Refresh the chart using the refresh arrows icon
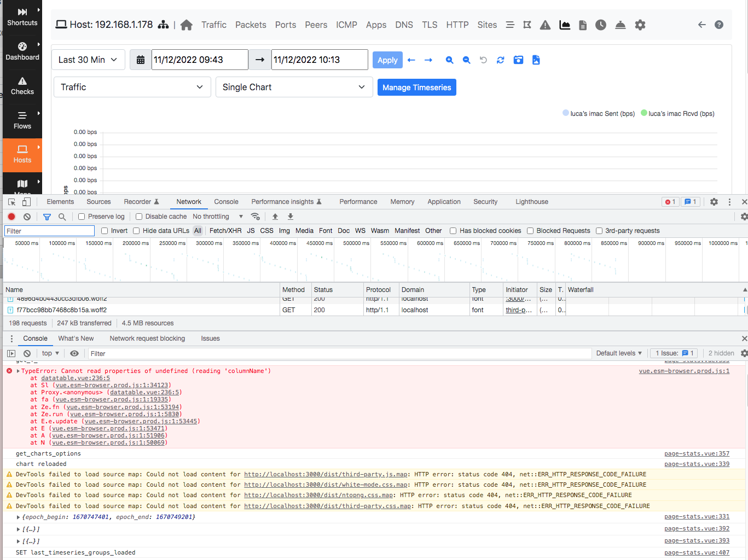748x560 pixels. [x=500, y=60]
